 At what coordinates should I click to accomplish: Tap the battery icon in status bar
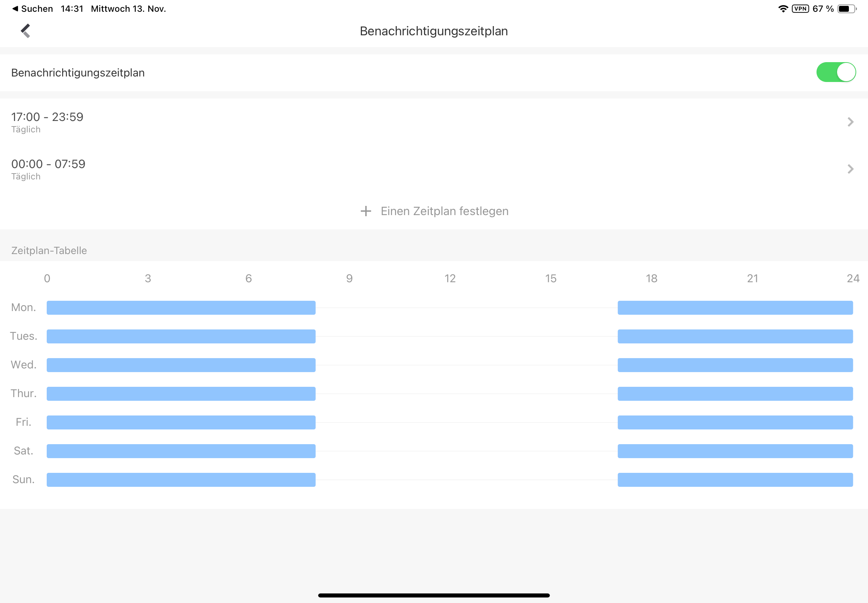[x=846, y=9]
